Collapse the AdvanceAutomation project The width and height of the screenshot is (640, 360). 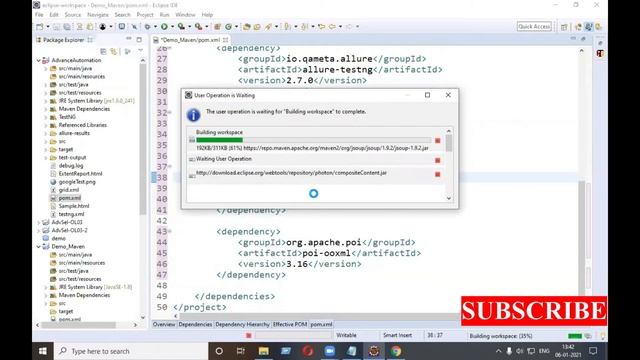pyautogui.click(x=39, y=60)
